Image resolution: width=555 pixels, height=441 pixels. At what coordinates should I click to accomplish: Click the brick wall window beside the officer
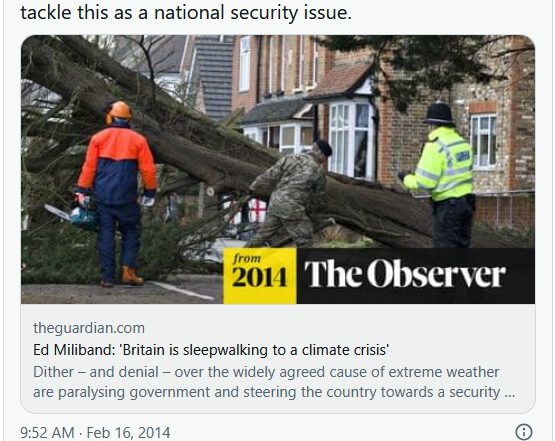(x=484, y=141)
